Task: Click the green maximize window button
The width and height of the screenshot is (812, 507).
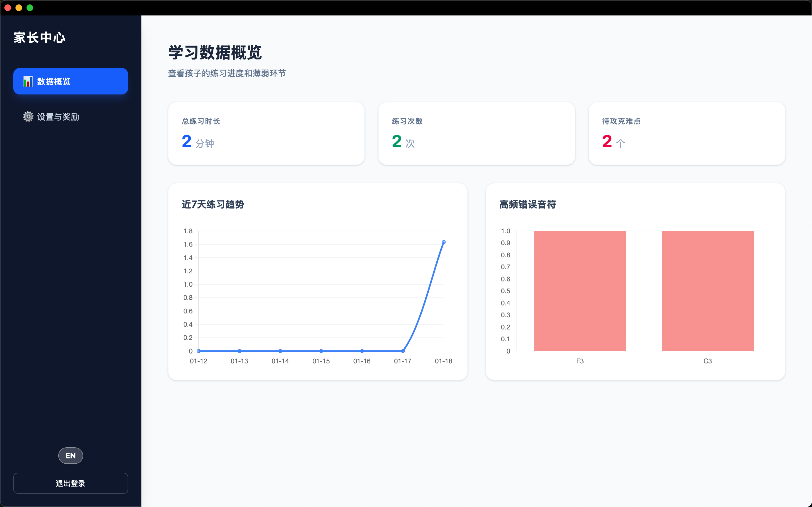Action: point(30,8)
